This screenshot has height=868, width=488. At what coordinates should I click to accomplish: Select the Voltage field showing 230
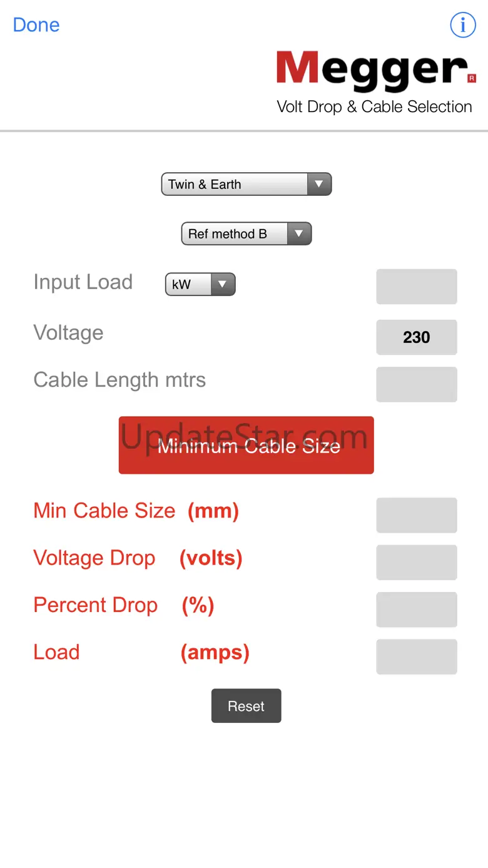coord(416,337)
